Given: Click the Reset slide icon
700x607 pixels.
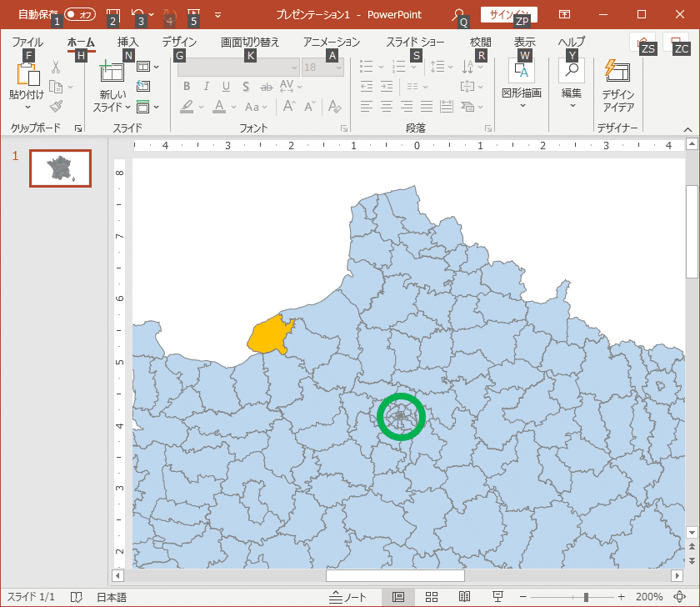Looking at the screenshot, I should [x=143, y=86].
